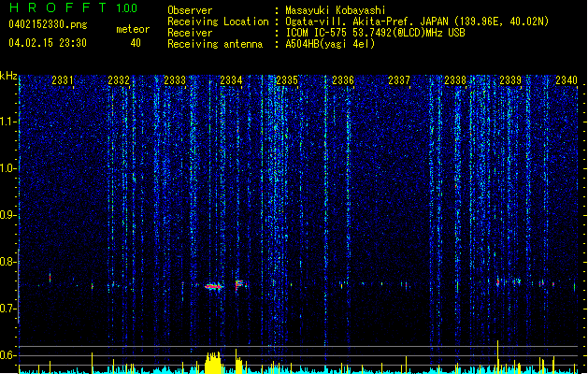Click the date stamp 04.02.15 23:30
The width and height of the screenshot is (588, 374).
[x=48, y=43]
